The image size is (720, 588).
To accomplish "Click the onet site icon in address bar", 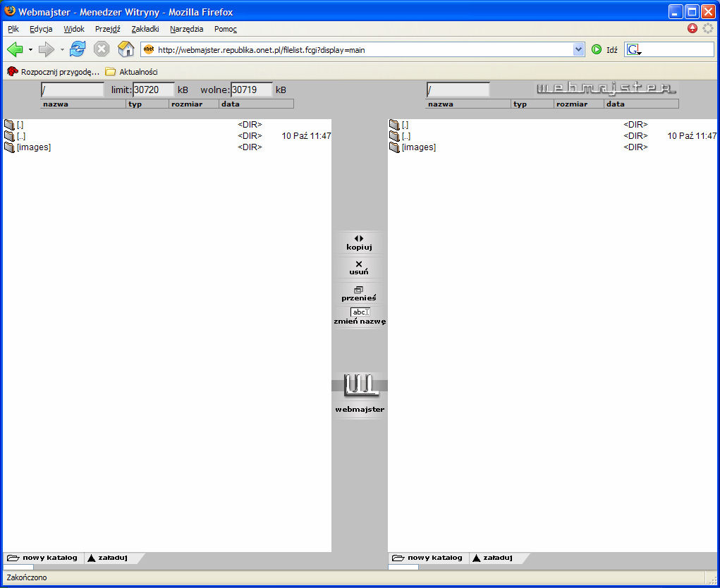I will coord(149,49).
